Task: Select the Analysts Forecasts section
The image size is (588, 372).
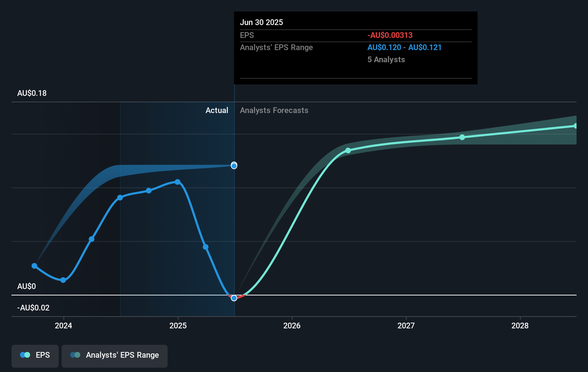Action: 274,110
